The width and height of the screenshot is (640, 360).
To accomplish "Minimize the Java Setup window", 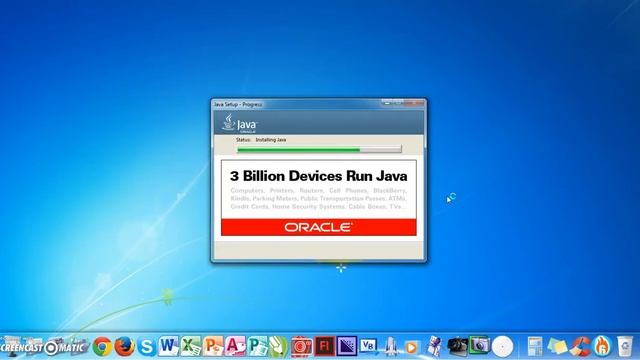I will coord(387,103).
